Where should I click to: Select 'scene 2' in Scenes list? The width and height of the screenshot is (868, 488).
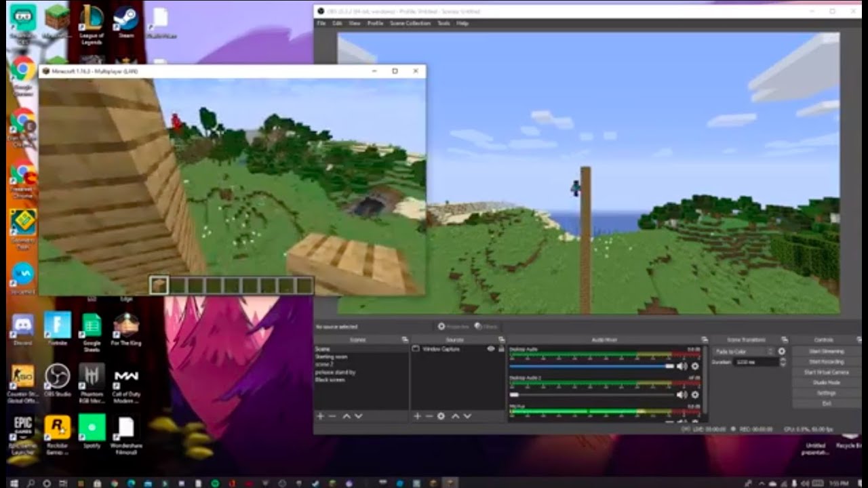click(361, 364)
